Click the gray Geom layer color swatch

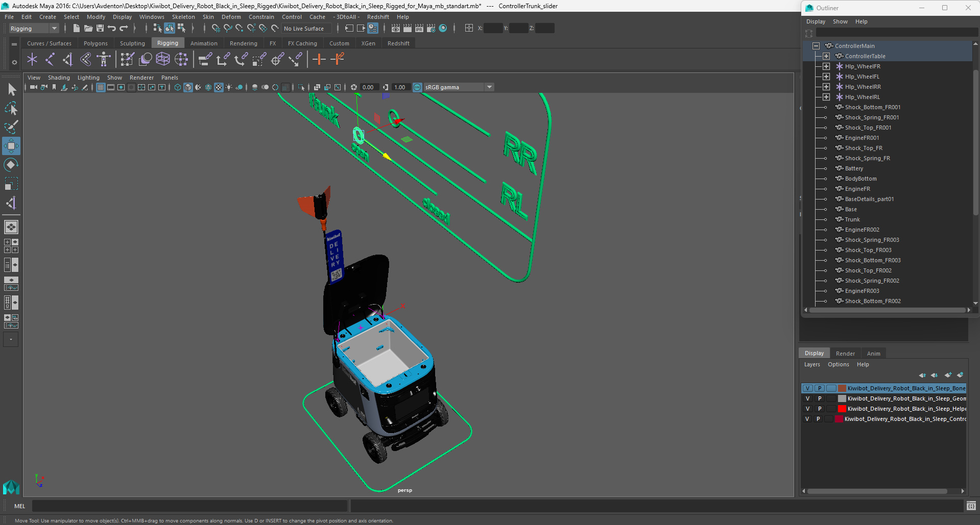842,398
